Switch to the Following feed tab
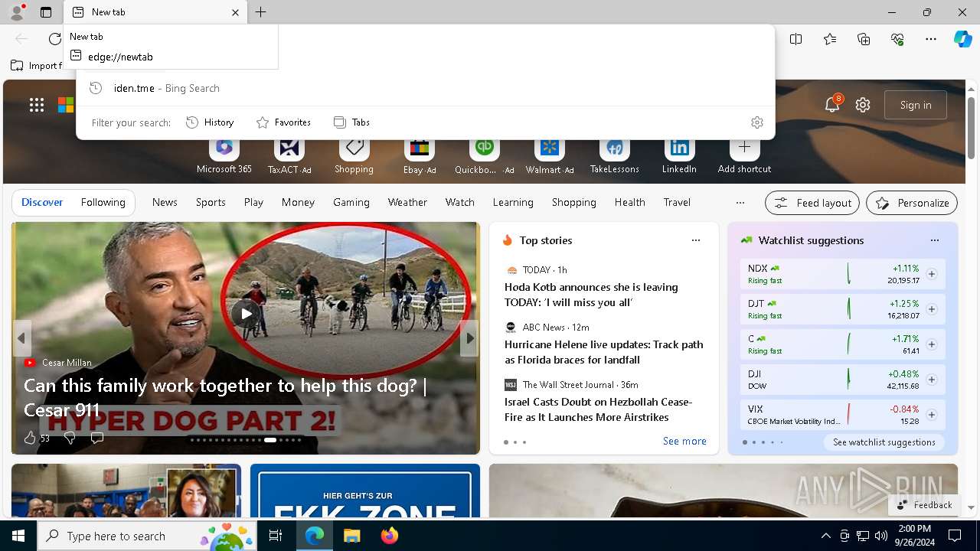Image resolution: width=980 pixels, height=551 pixels. pos(103,202)
